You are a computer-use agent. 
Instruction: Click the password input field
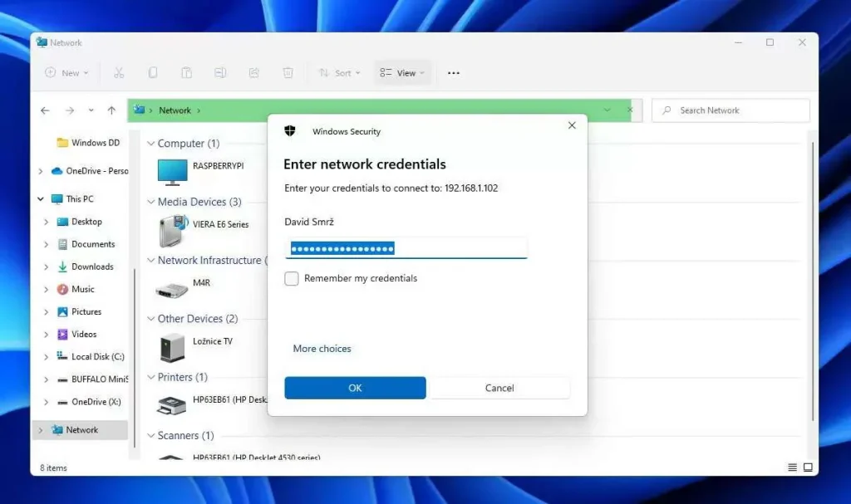pyautogui.click(x=406, y=248)
